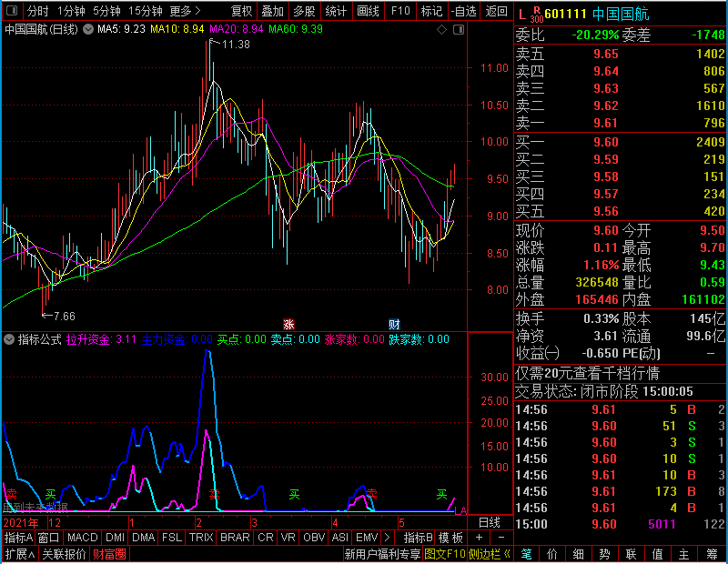Switch the indicator to FSL
Viewport: 728px width, 564px height.
coord(171,538)
